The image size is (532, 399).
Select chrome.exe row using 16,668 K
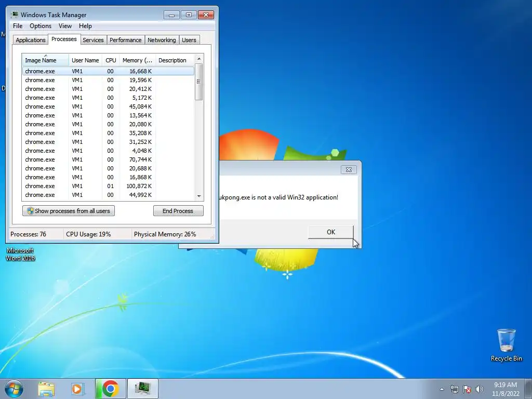(108, 71)
